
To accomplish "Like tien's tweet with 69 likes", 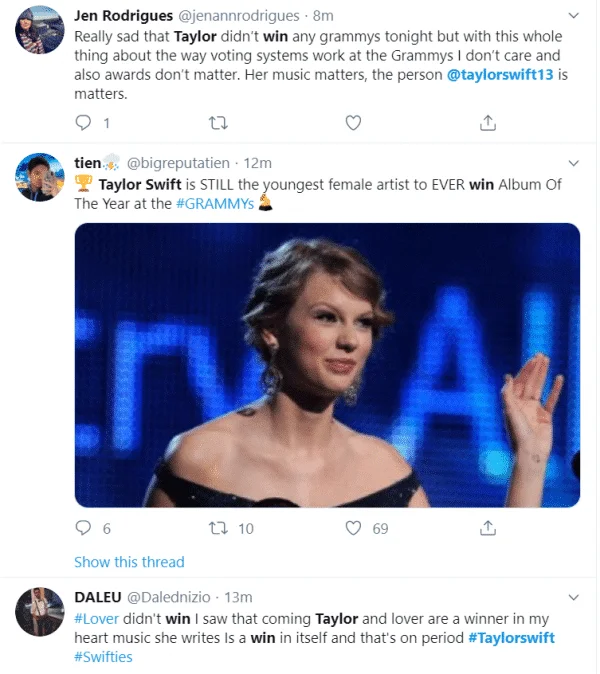I will (x=352, y=528).
